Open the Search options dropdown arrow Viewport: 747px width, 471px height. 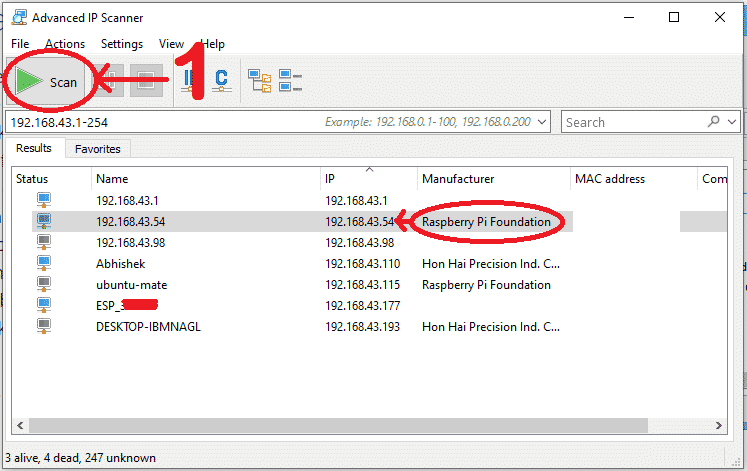coord(732,121)
